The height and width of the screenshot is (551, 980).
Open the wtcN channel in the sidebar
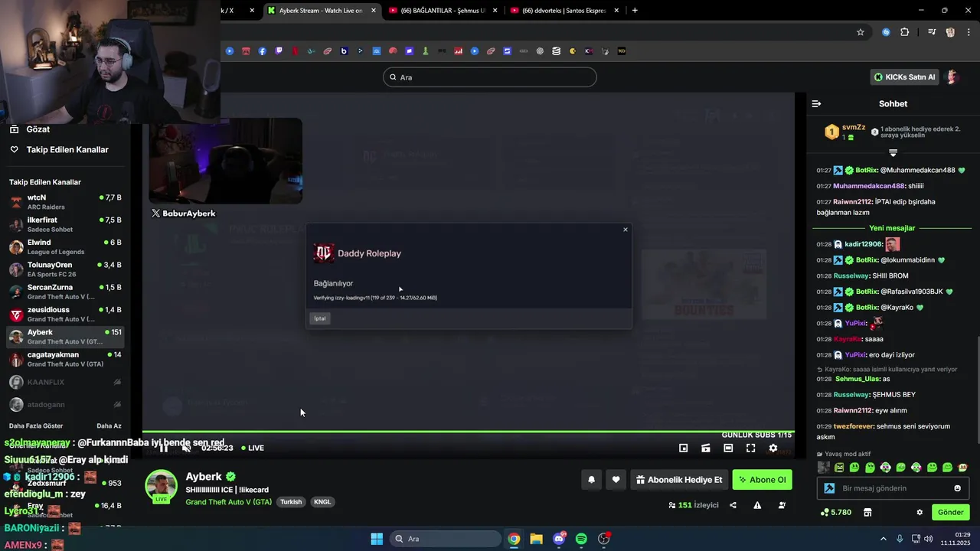[x=65, y=202]
